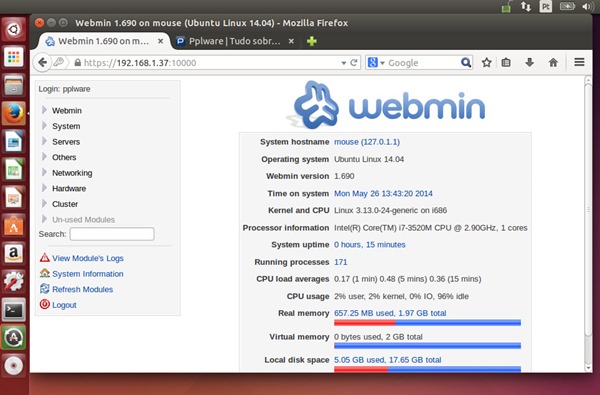Click the Real memory usage bar
600x395 pixels.
coord(427,323)
